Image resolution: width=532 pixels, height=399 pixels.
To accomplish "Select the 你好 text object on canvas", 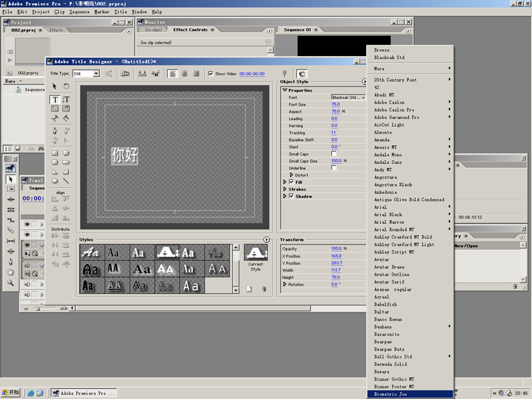I will click(x=125, y=156).
